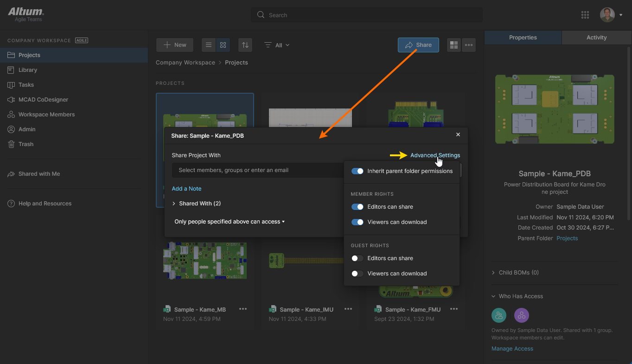
Task: Enable Guest Rights Viewers can download
Action: (x=357, y=274)
